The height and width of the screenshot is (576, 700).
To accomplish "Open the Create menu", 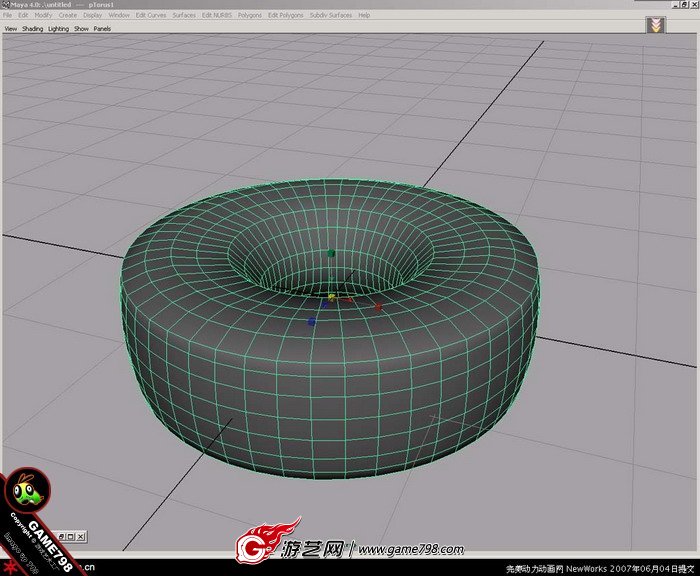I will 67,16.
